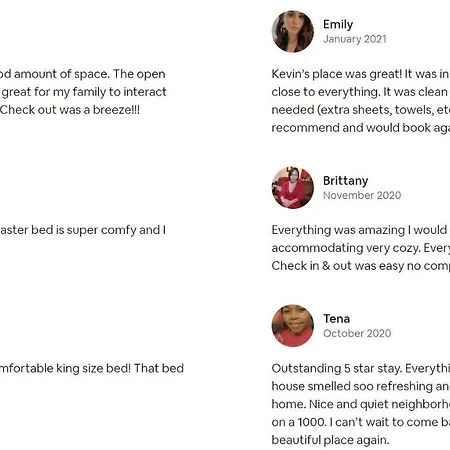
Task: Click the closing line 'beautiful place again.'
Action: (x=330, y=440)
